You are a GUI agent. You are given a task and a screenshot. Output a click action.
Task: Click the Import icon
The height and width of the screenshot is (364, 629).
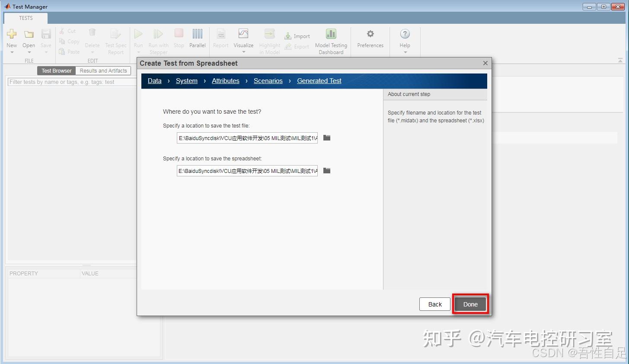tap(297, 36)
